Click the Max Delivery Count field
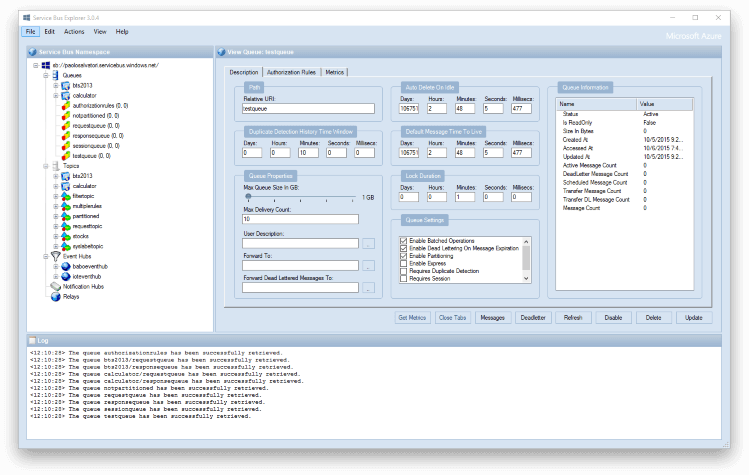The image size is (749, 475). 300,219
